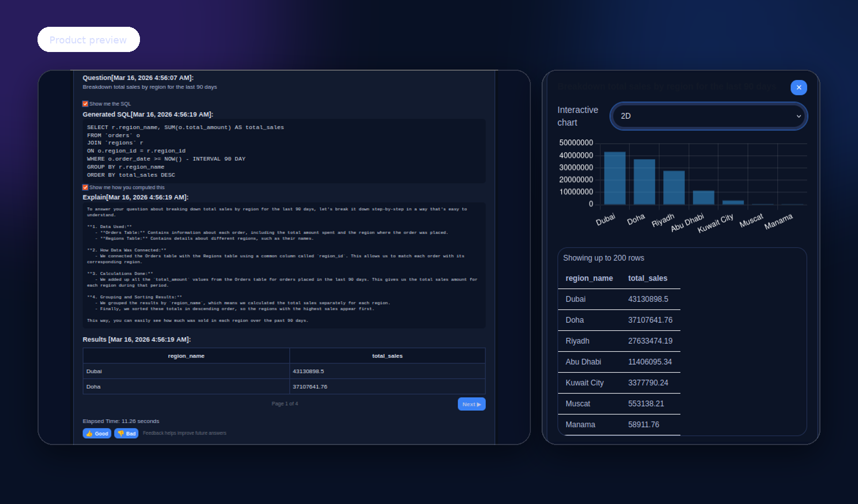Viewport: 858px width, 504px height.
Task: Disable Show me how you computed this
Action: pyautogui.click(x=85, y=187)
